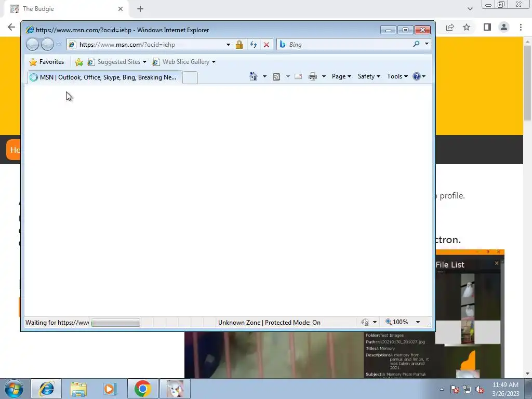Click Chrome's back arrow

11,27
